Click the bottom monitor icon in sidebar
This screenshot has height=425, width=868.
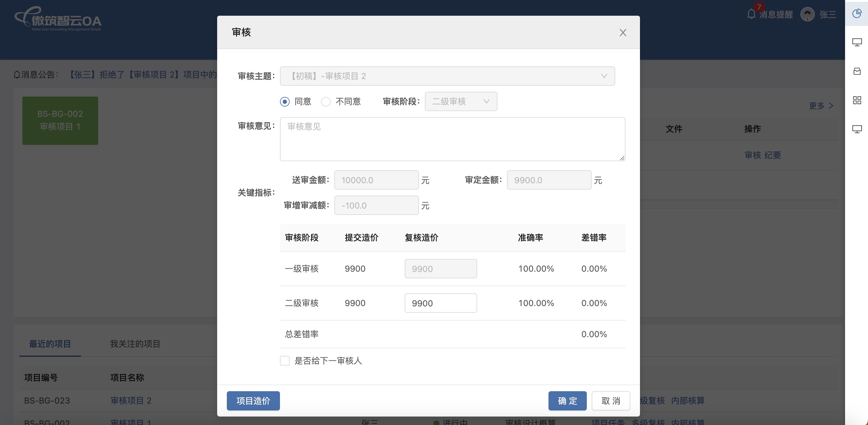coord(857,129)
